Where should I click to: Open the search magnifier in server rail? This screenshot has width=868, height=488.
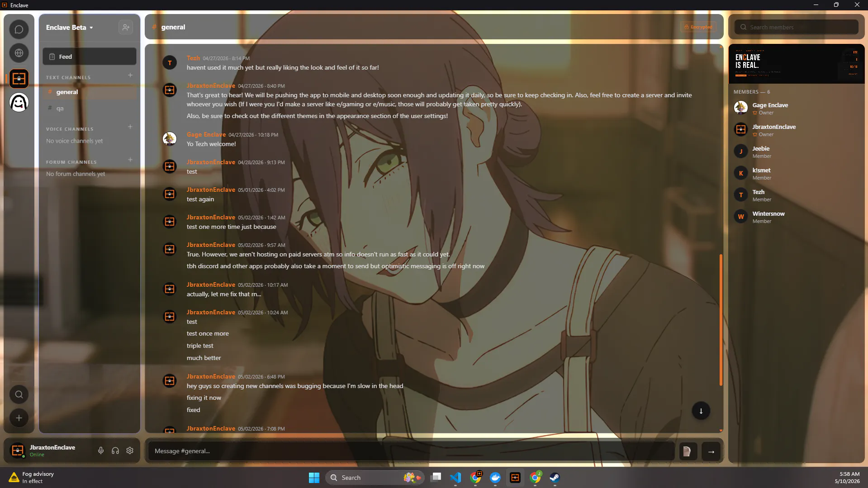[19, 394]
